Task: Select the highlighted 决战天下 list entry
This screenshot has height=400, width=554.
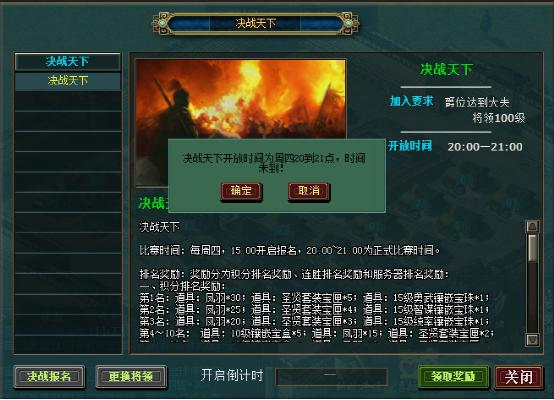Action: 67,81
